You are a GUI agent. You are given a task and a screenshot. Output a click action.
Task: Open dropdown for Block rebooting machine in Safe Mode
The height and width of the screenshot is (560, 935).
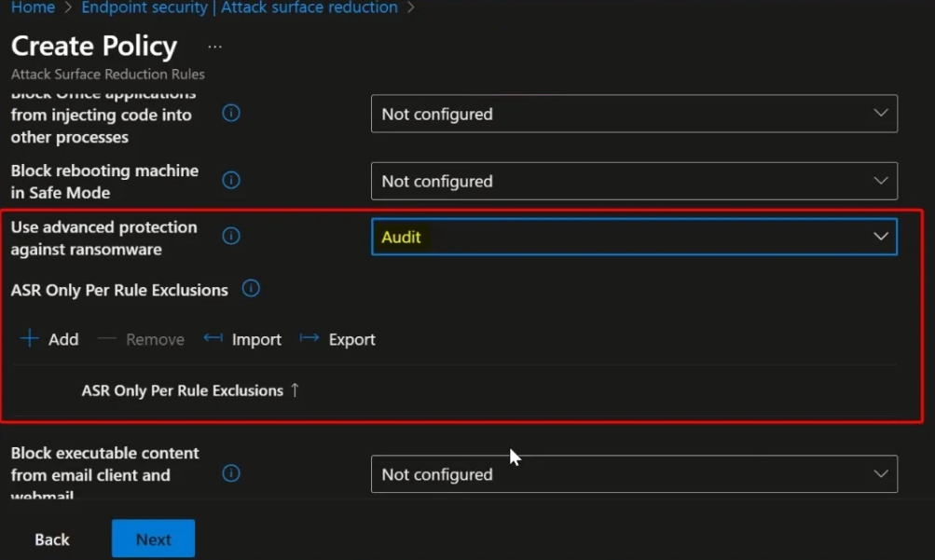[x=634, y=181]
